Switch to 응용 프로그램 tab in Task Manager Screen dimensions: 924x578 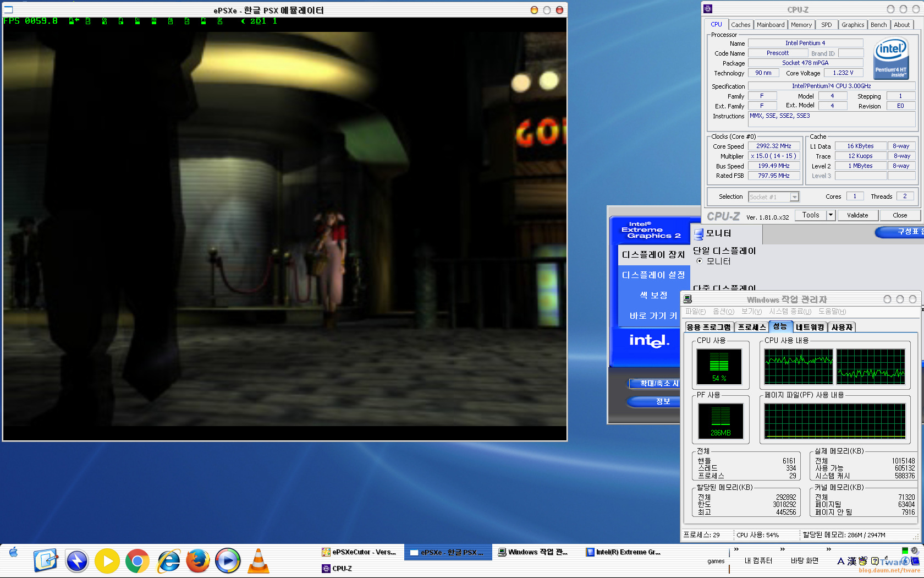[709, 327]
